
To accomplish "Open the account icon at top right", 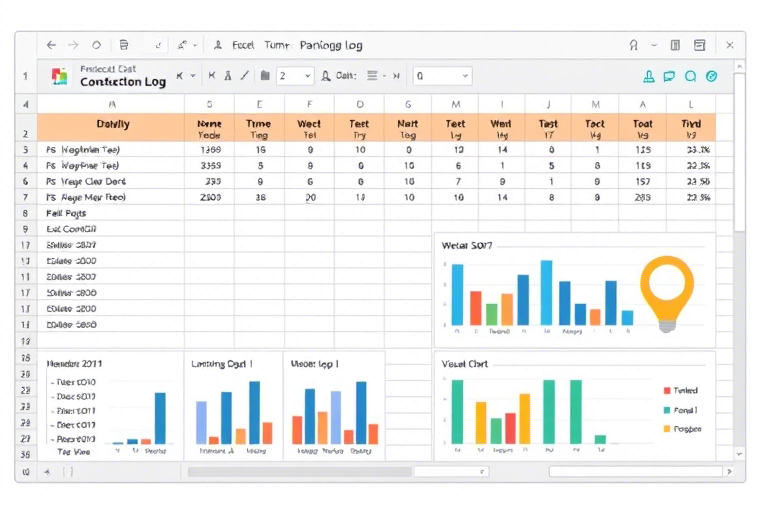I will coord(633,45).
